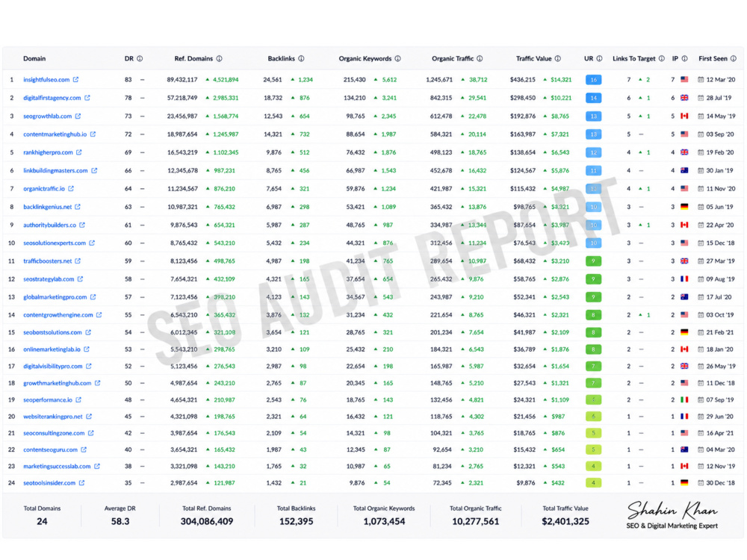This screenshot has width=747, height=560.
Task: Open external link icon beside backlinkgenius.net
Action: click(x=78, y=207)
